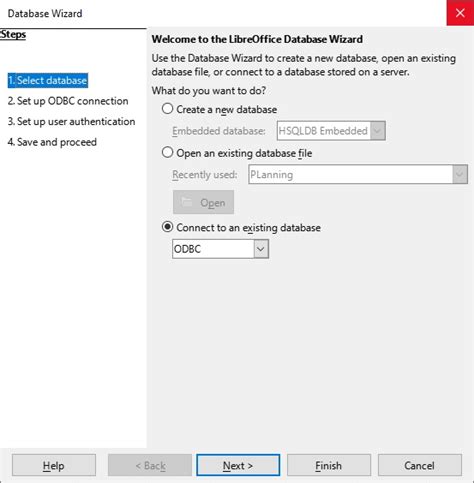Click the folder icon on Open button
The width and height of the screenshot is (474, 483).
[x=186, y=201]
